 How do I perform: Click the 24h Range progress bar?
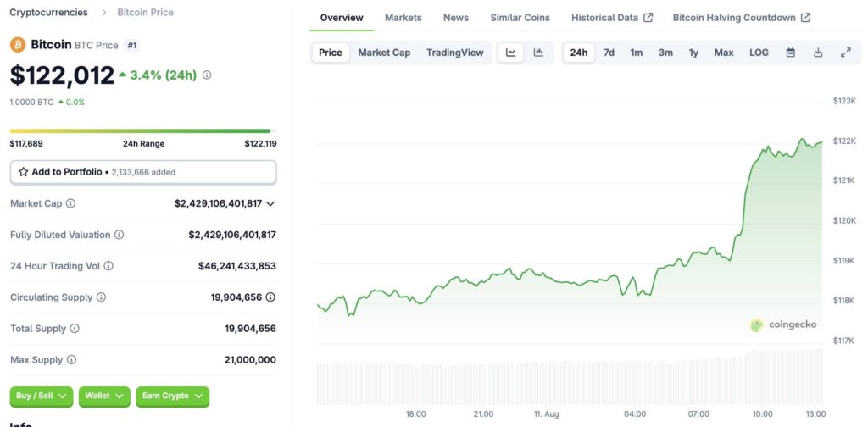(142, 131)
